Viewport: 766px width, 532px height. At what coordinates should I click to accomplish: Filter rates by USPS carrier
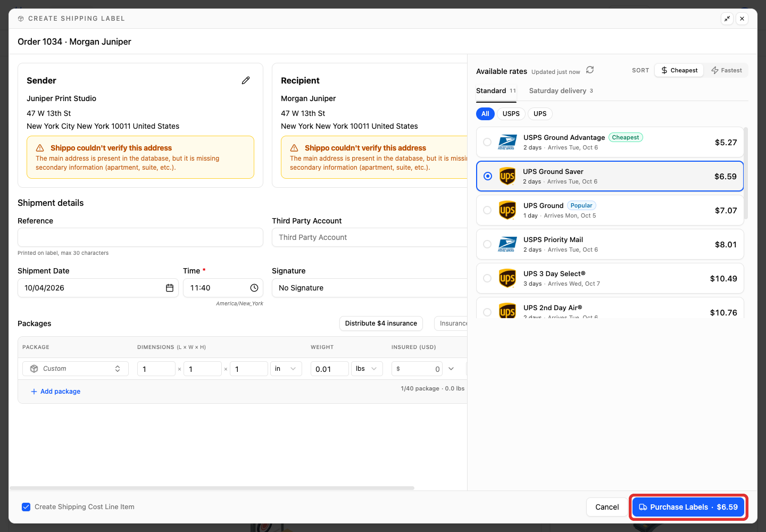pos(511,114)
